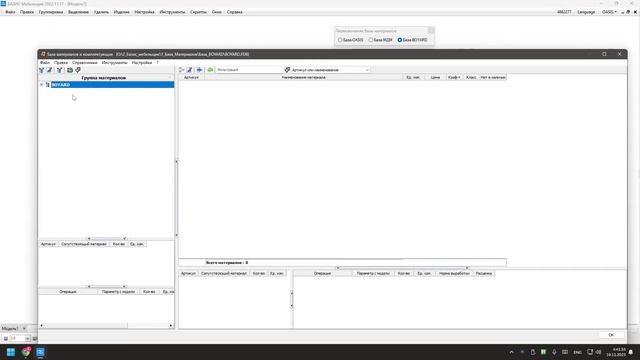Click the filter input field
640x360 pixels.
coord(249,70)
